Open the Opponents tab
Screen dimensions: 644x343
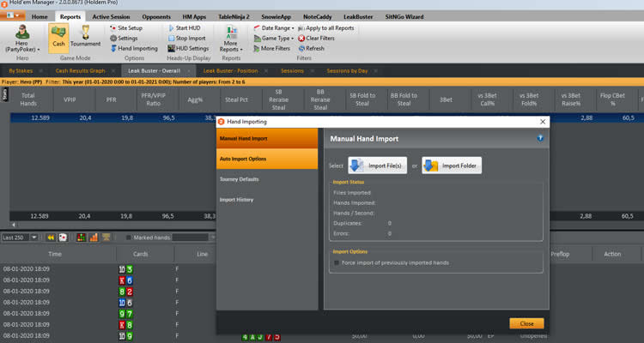point(156,17)
